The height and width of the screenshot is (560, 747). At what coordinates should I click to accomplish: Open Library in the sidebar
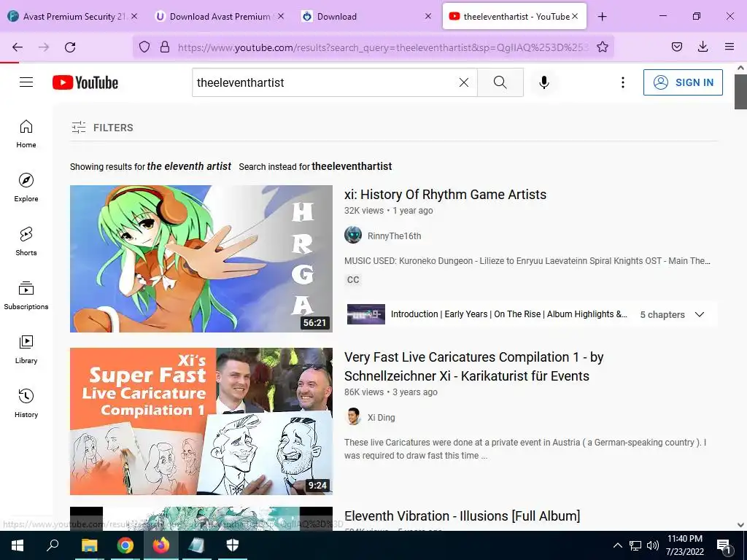click(x=26, y=349)
